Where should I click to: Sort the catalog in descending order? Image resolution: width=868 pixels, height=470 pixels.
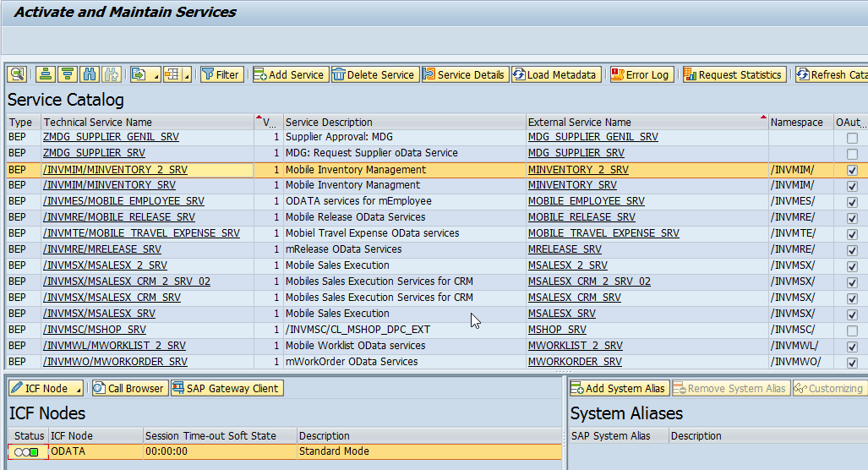tap(68, 74)
